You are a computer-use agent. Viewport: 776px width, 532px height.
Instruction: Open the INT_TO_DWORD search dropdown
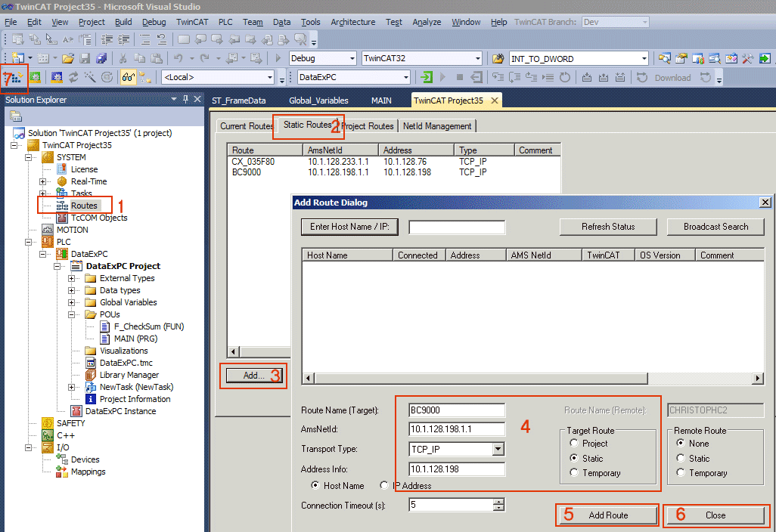point(644,59)
